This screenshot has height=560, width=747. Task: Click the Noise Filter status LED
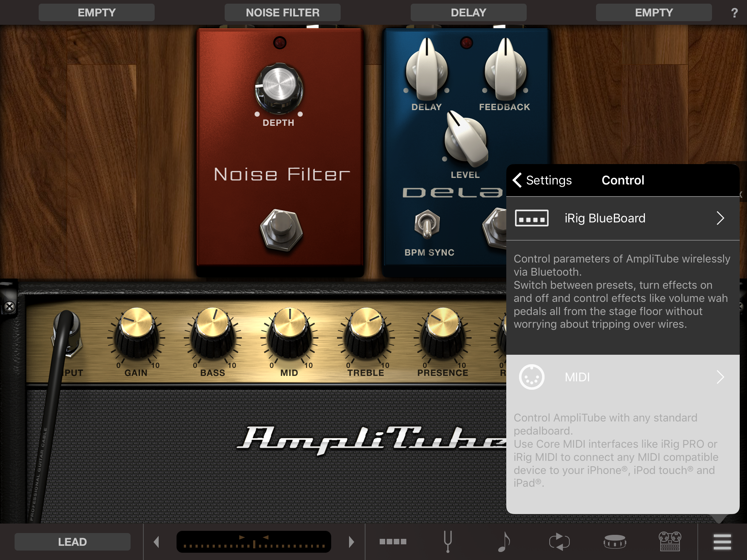[280, 43]
